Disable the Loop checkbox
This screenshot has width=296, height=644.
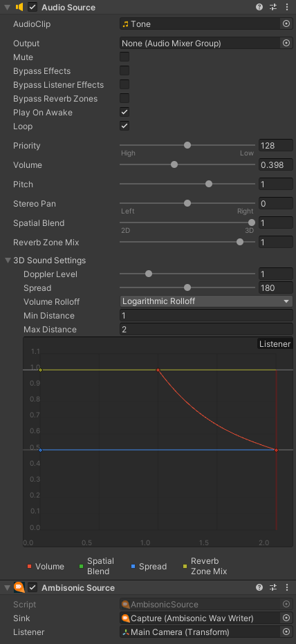tap(124, 126)
